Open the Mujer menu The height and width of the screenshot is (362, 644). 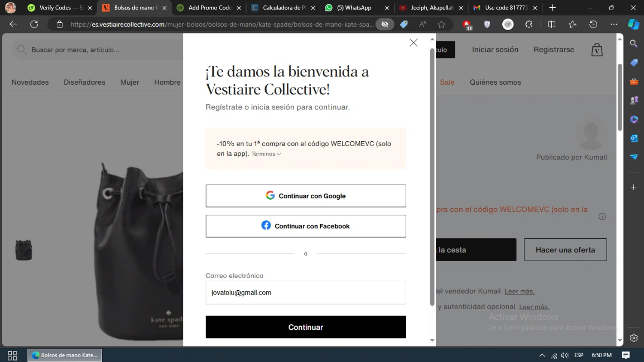point(130,82)
